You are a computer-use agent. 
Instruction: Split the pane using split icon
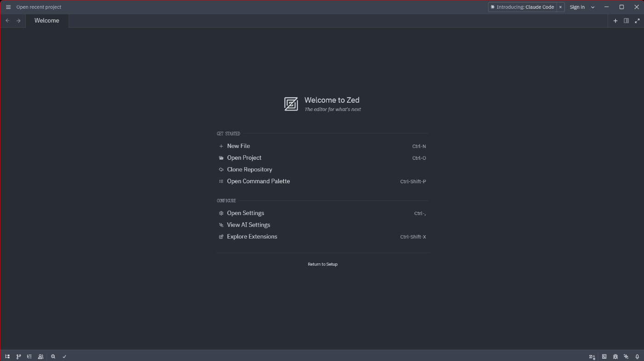626,21
